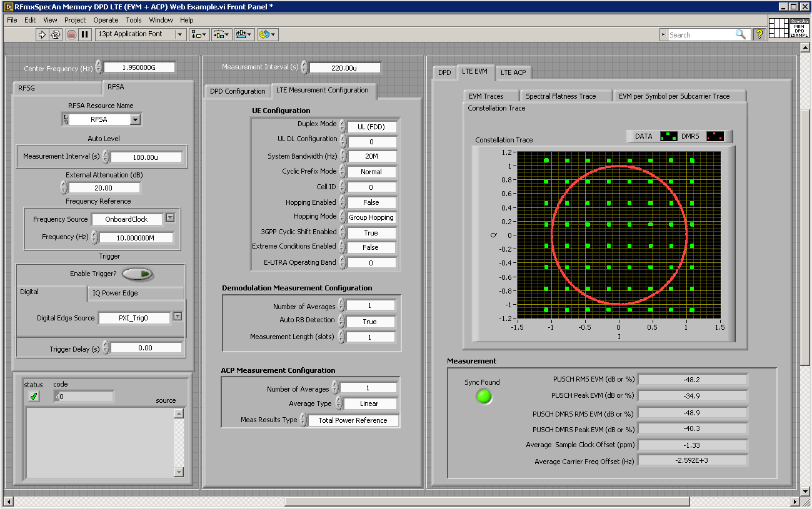Click the Pause button in toolbar
This screenshot has height=509, width=812.
click(85, 34)
